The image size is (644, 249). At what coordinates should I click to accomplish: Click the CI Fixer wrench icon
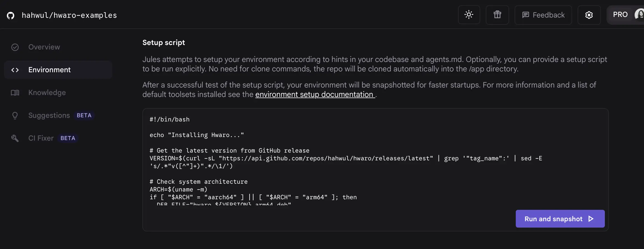coord(15,138)
